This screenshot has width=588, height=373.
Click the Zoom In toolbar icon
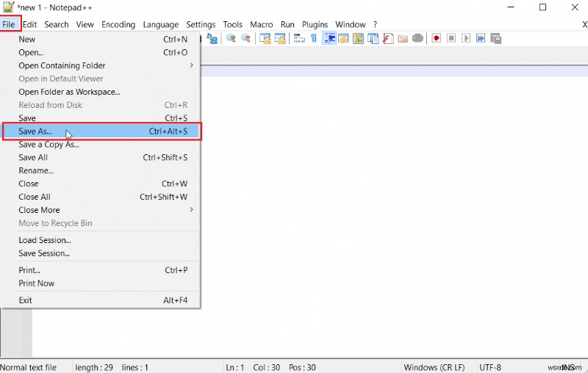(231, 38)
